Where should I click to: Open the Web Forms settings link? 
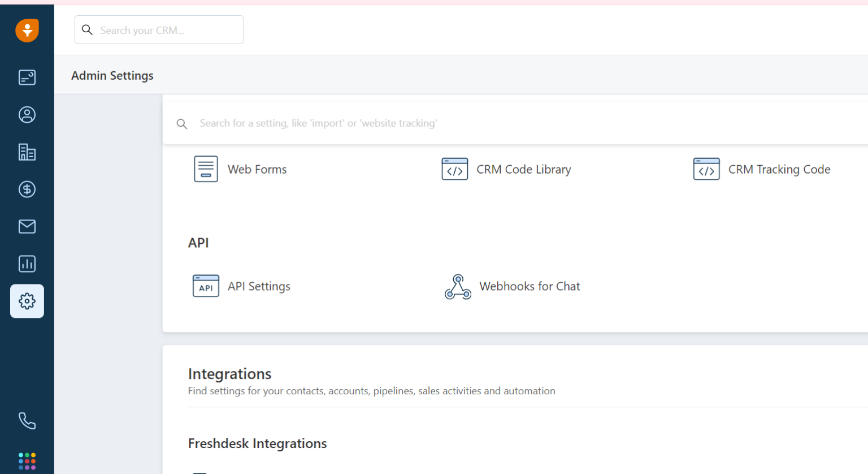click(x=257, y=170)
